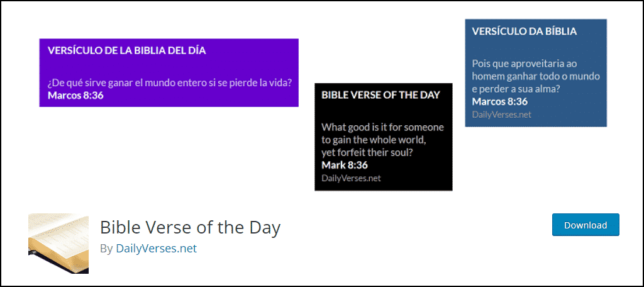Click the "to gain the whole world," line
This screenshot has height=287, width=644.
click(x=374, y=140)
